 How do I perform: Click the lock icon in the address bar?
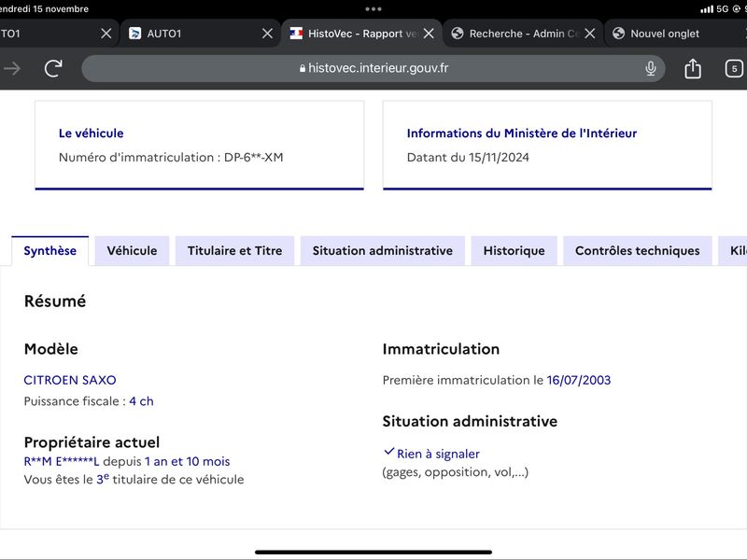302,68
